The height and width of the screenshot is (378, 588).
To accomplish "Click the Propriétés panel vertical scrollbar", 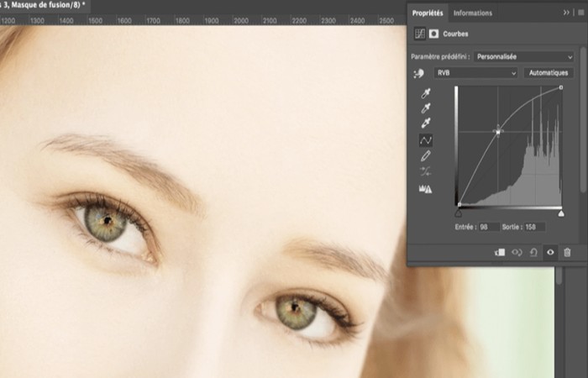I will (x=584, y=120).
